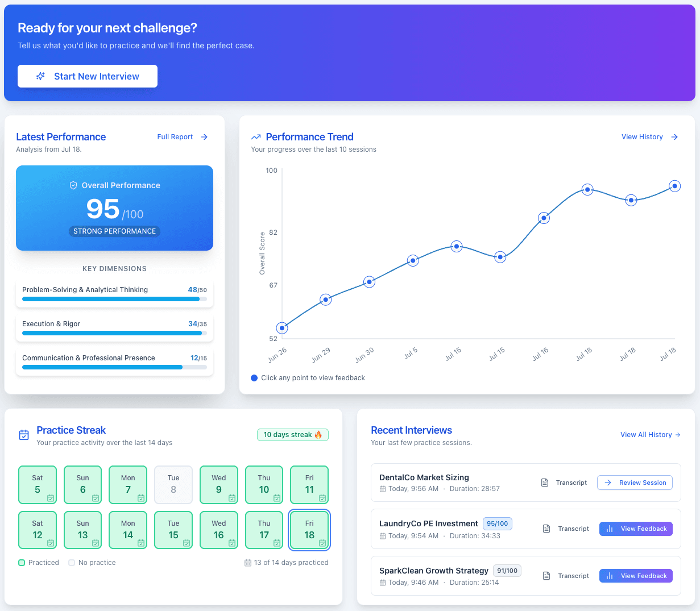Click the last Jul 18 data point on the chart
The height and width of the screenshot is (611, 700).
pyautogui.click(x=674, y=185)
